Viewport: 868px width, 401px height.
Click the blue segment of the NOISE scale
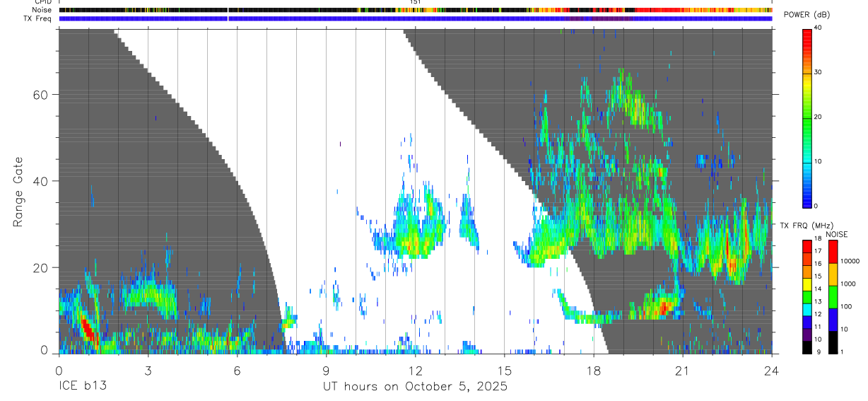(x=833, y=319)
